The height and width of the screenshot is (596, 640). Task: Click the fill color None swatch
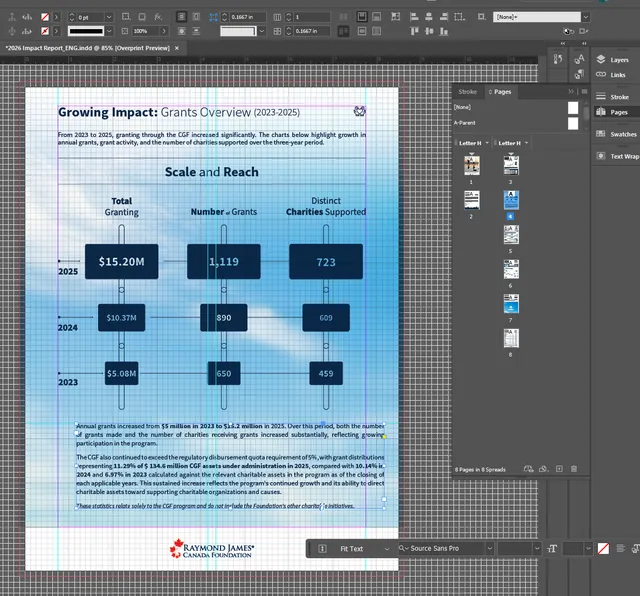tap(45, 17)
